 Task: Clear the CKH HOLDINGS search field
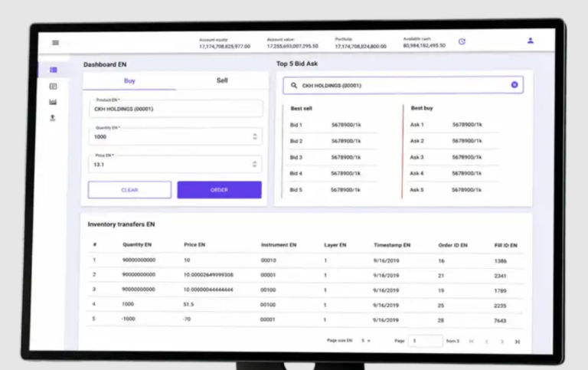(514, 85)
